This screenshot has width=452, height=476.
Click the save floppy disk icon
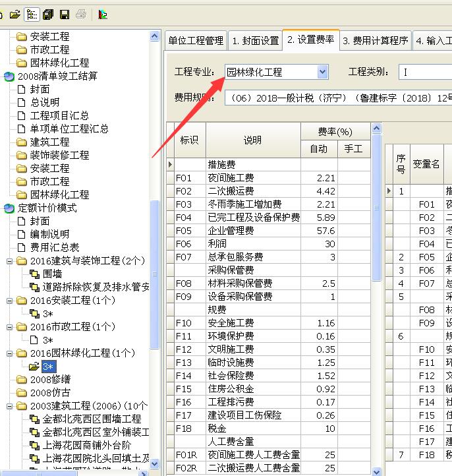pyautogui.click(x=65, y=15)
